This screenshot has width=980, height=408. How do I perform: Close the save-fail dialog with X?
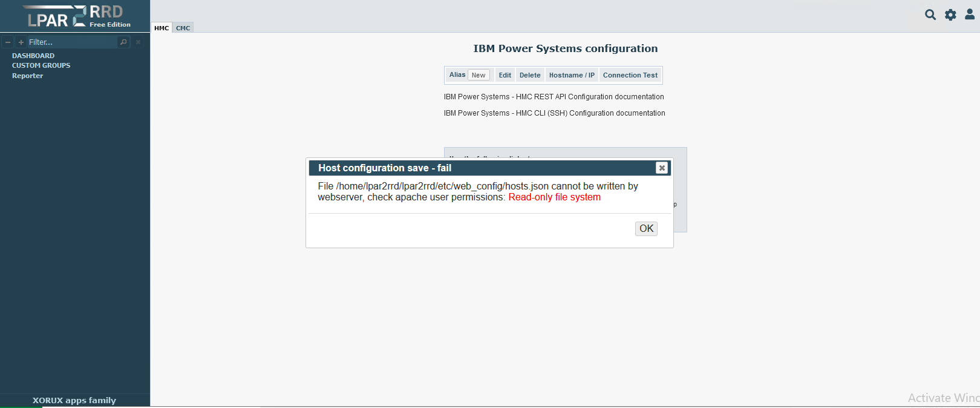(x=662, y=168)
